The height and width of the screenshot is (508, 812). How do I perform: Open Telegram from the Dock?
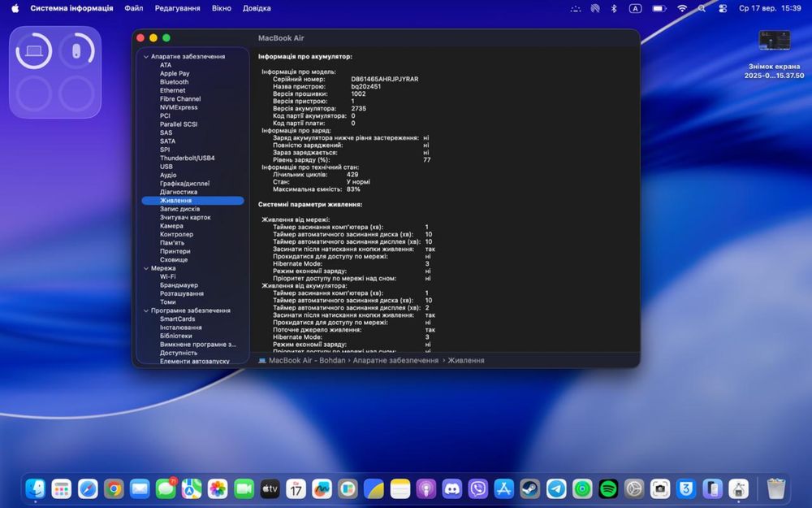pos(556,488)
